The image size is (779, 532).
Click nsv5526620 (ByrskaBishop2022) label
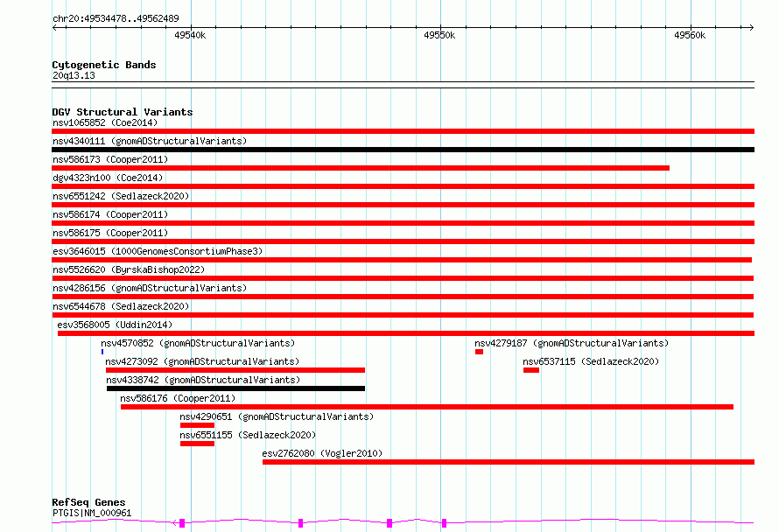(129, 269)
